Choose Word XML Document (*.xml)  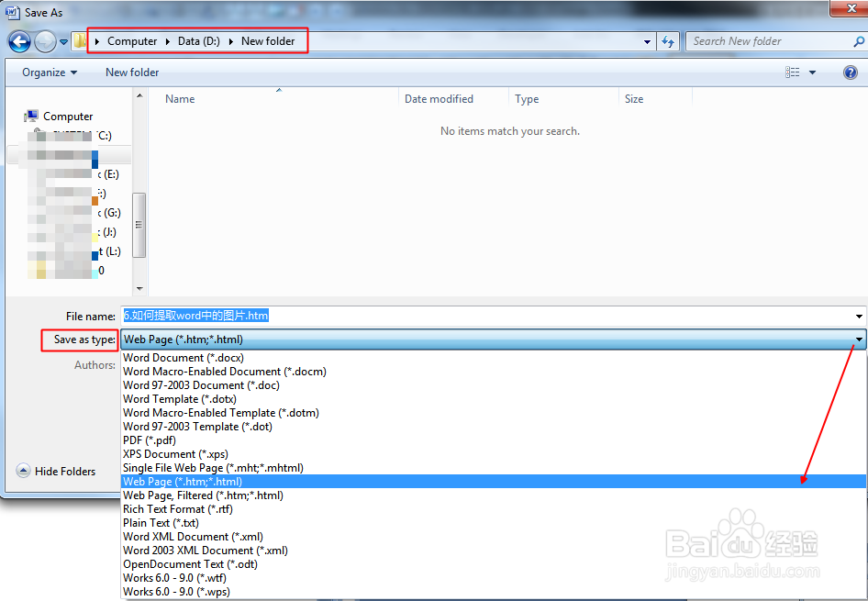click(494, 537)
